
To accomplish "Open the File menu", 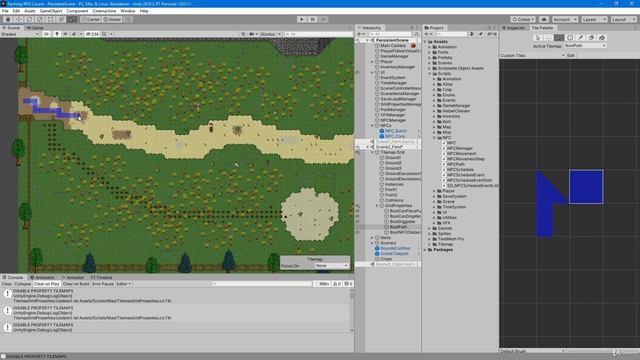I will tap(5, 11).
